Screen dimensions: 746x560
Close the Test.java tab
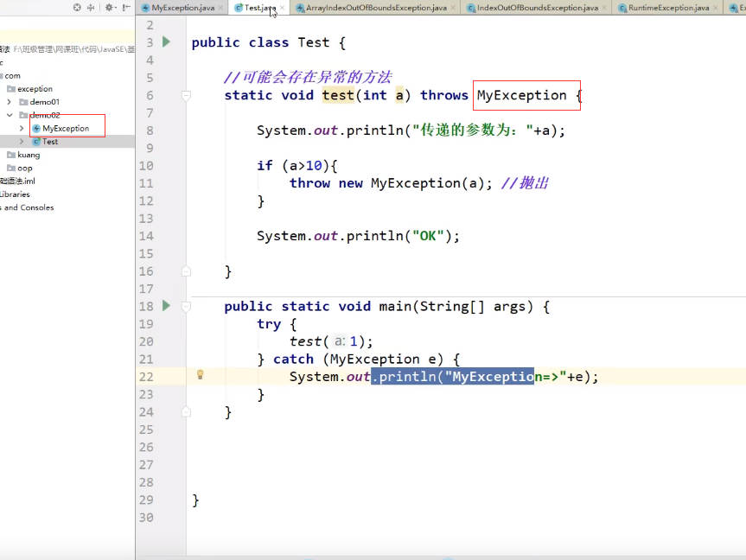click(282, 8)
